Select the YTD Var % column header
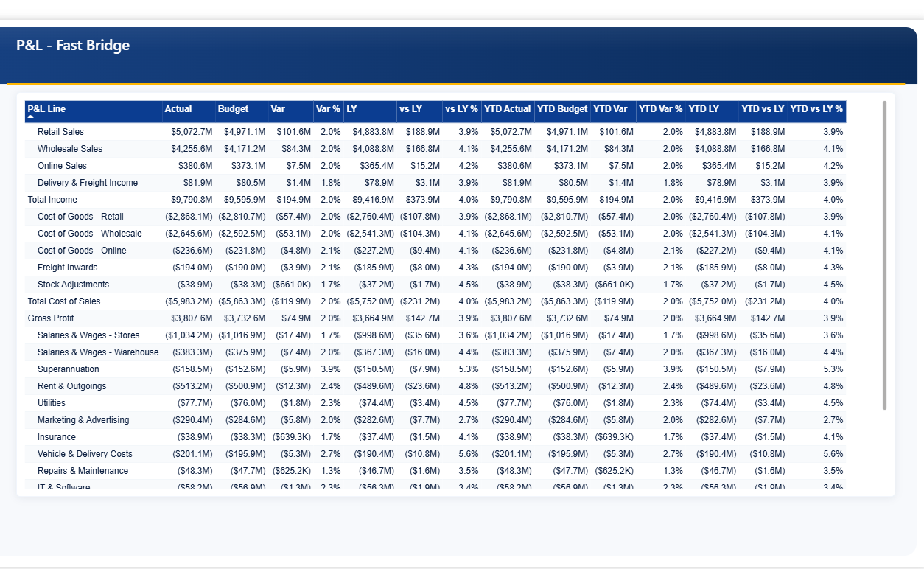 (x=661, y=111)
